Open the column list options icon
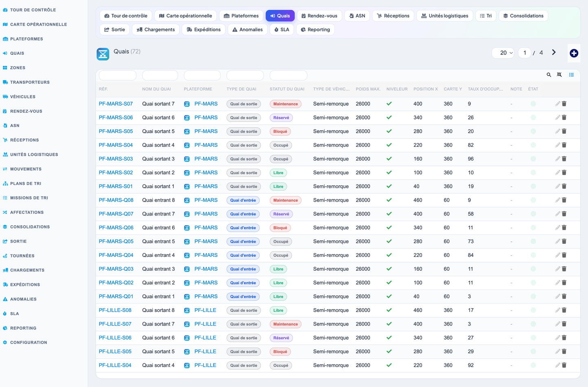The image size is (588, 387). click(571, 75)
